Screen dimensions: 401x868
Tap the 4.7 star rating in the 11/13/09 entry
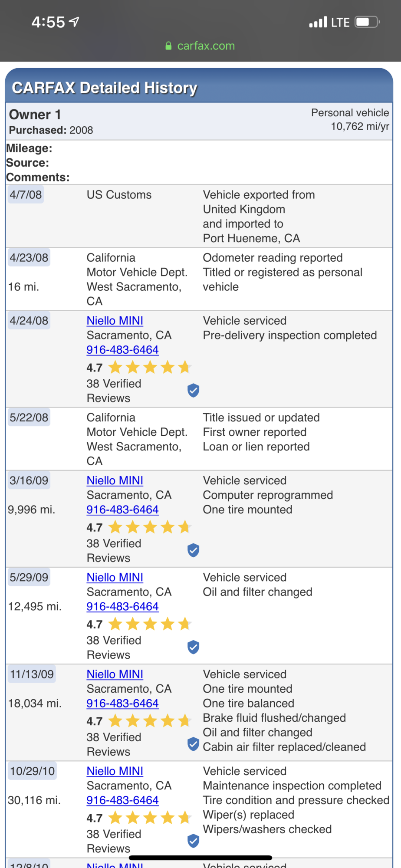[x=139, y=721]
